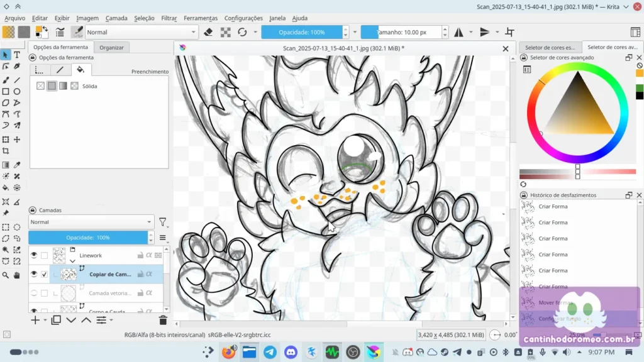Viewport: 644px width, 362px height.
Task: Enable wrap around mode
Action: click(509, 32)
